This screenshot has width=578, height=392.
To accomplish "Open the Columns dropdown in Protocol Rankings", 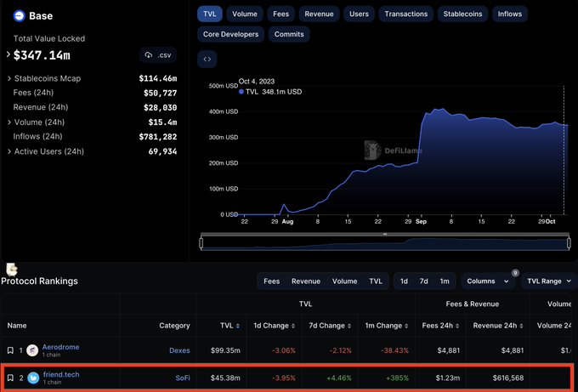I will (x=487, y=281).
